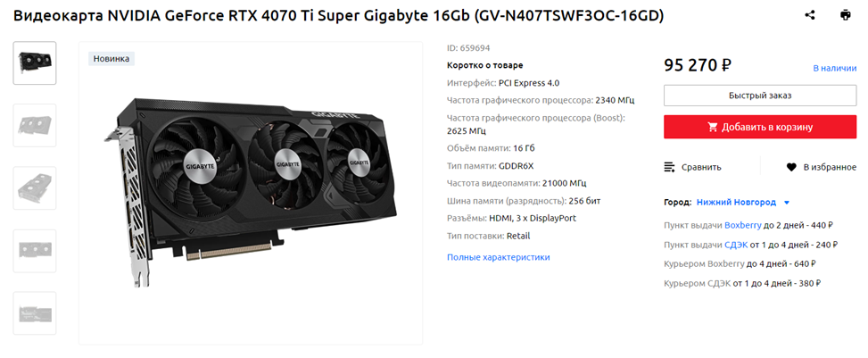Select the third angled-view thumbnail
This screenshot has width=868, height=358.
tap(35, 187)
